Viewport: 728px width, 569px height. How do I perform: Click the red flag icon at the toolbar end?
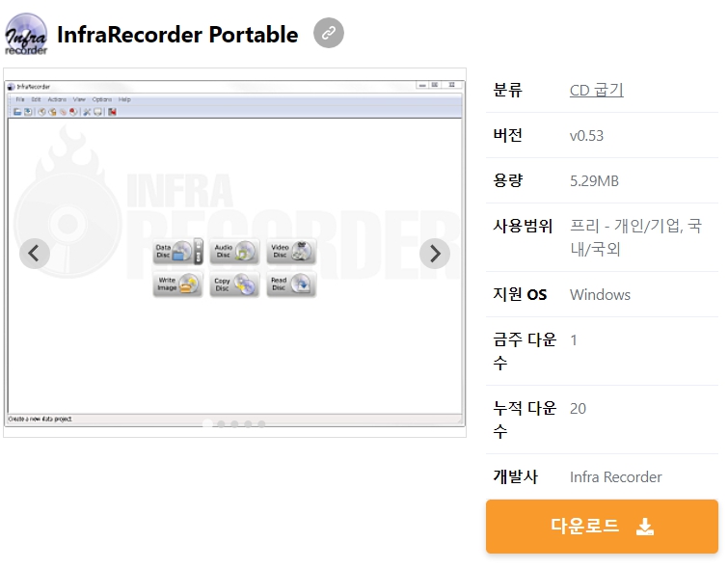coord(113,112)
